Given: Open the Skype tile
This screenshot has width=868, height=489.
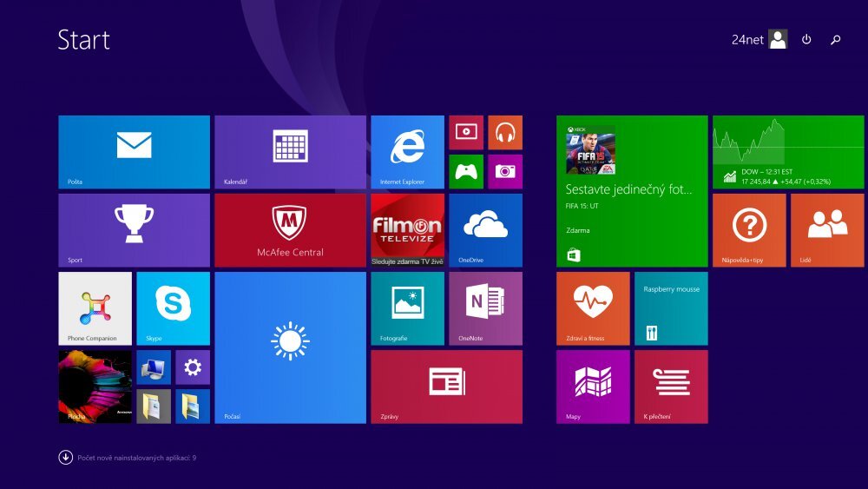Looking at the screenshot, I should click(174, 308).
